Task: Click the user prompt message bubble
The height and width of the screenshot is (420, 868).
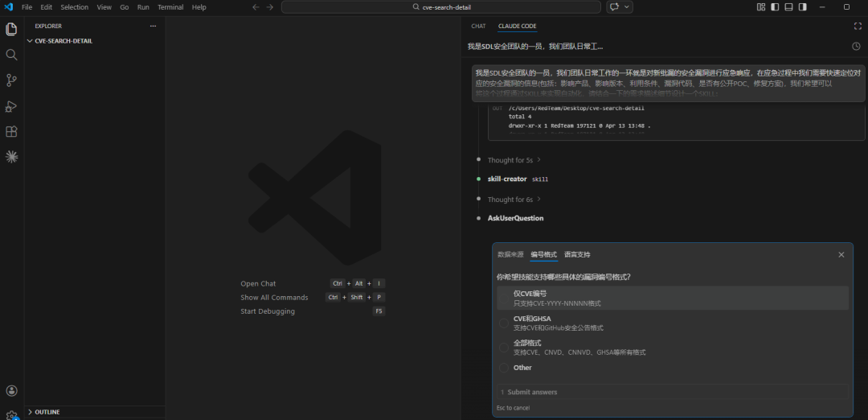Action: 668,84
